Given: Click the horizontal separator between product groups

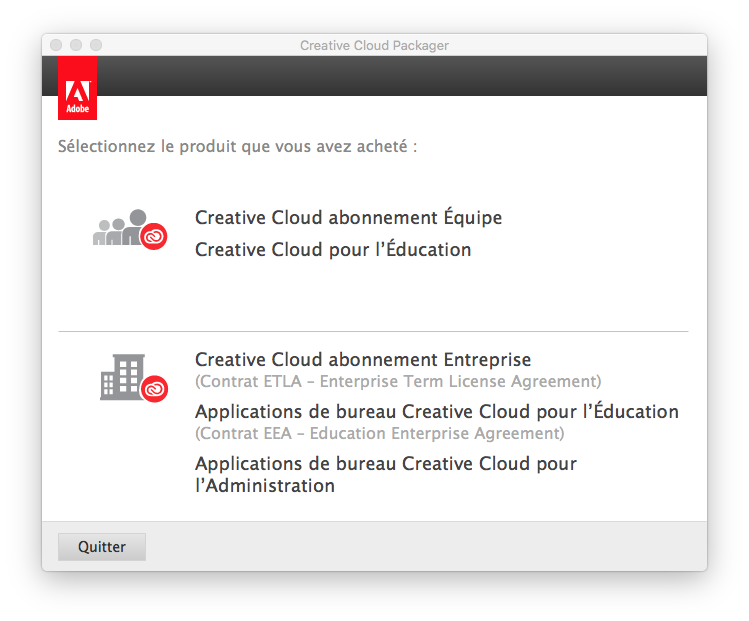Looking at the screenshot, I should click(x=374, y=331).
